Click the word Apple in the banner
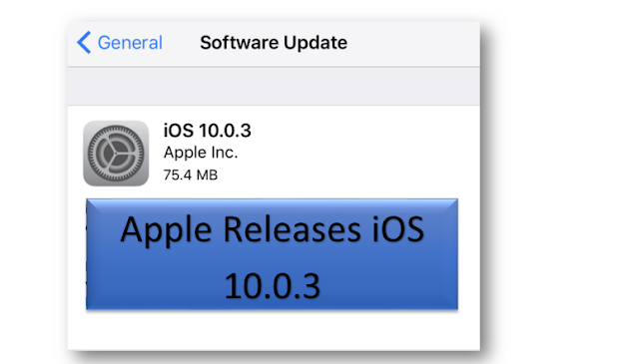This screenshot has height=364, width=639. coord(166,230)
